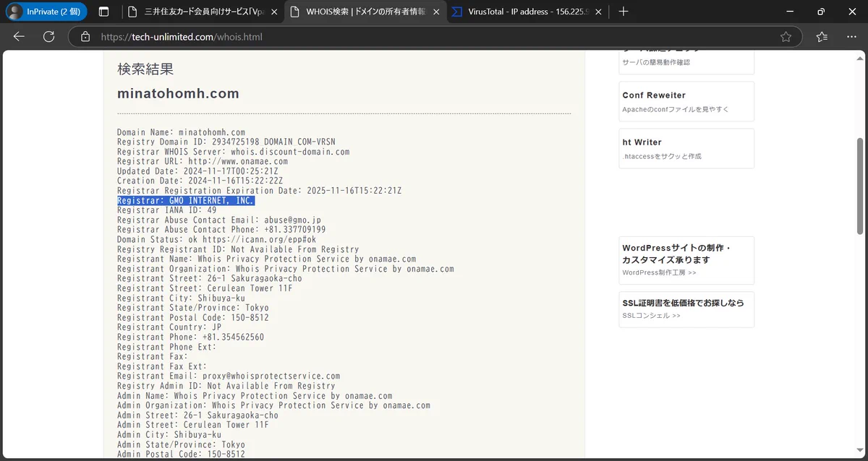Reload the current page
Viewport: 868px width, 461px height.
click(x=49, y=37)
